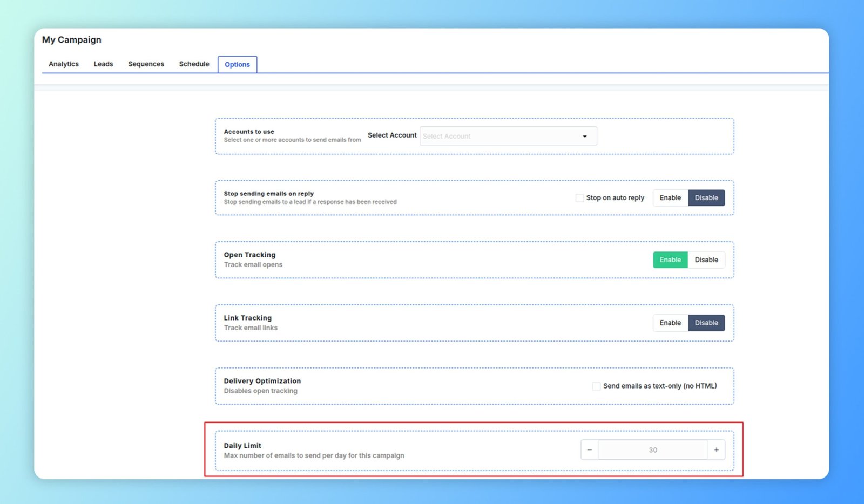Go to the Sequences tab
The width and height of the screenshot is (864, 504).
[x=146, y=64]
